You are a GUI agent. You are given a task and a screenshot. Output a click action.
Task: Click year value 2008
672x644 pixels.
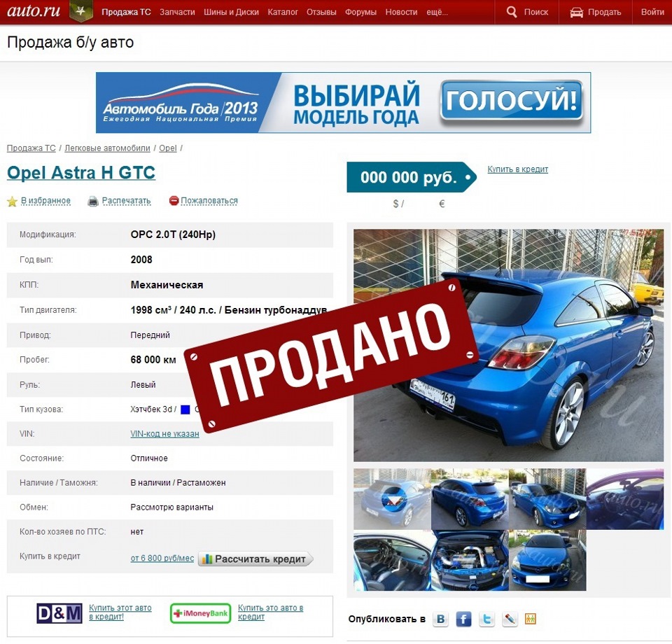click(x=141, y=260)
